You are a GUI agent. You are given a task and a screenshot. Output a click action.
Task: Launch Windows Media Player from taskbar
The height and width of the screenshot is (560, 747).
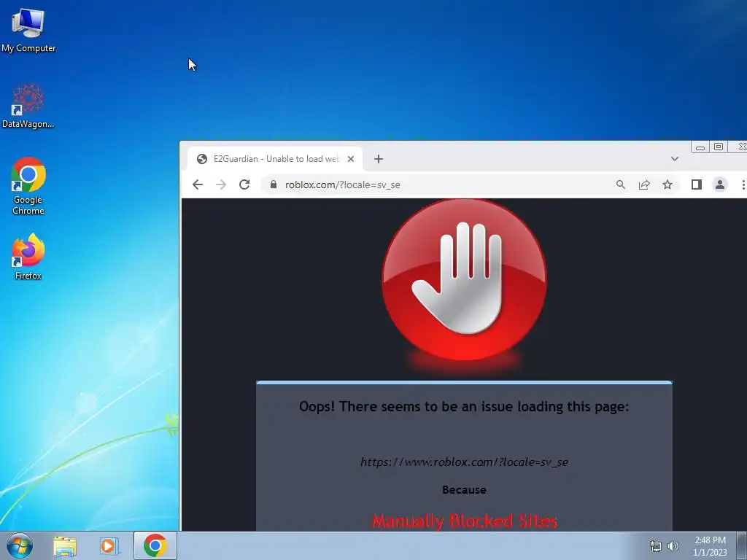pyautogui.click(x=109, y=546)
